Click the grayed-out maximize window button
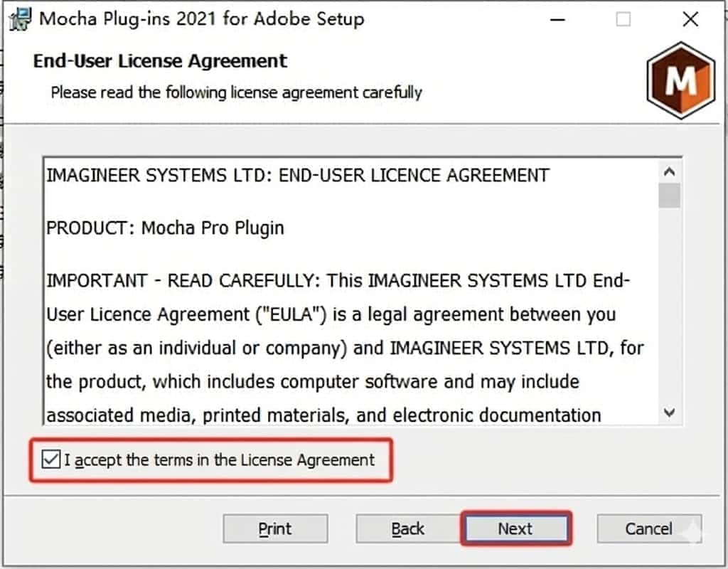The width and height of the screenshot is (728, 569). 623,19
